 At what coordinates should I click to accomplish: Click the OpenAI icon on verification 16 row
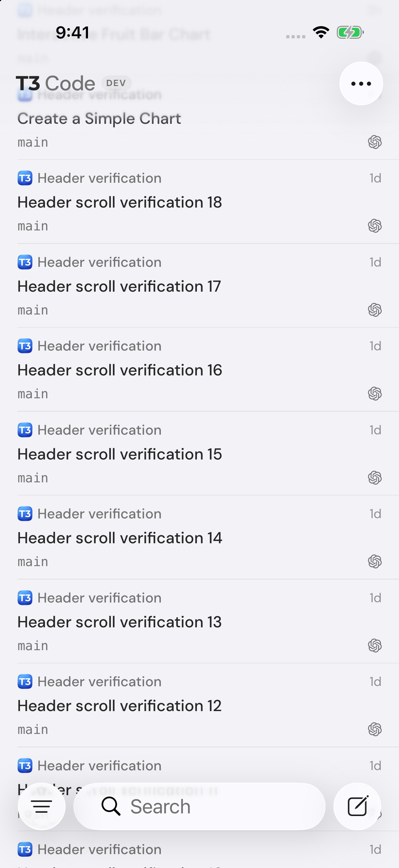pyautogui.click(x=375, y=394)
